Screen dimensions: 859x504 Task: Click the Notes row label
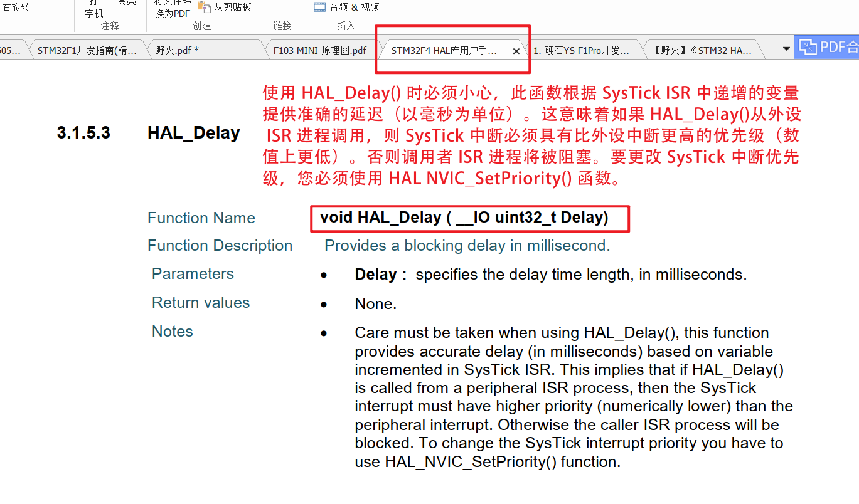point(172,331)
